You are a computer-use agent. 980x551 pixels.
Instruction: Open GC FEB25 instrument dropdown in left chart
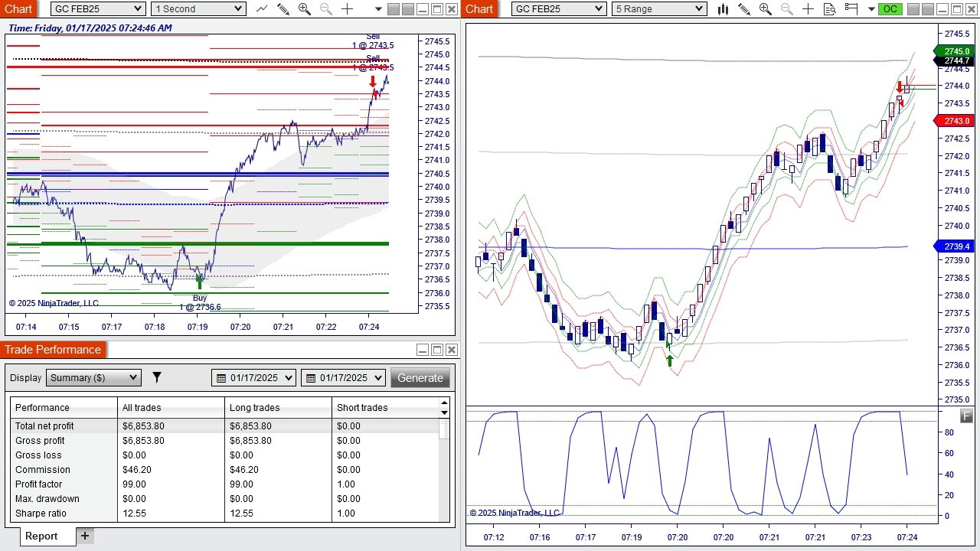98,9
